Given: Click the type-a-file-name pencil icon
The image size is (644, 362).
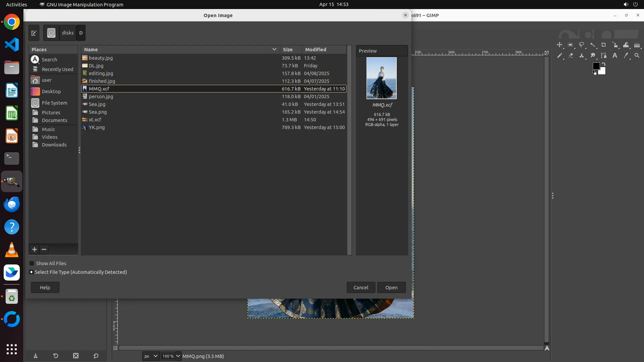Looking at the screenshot, I should (x=34, y=33).
